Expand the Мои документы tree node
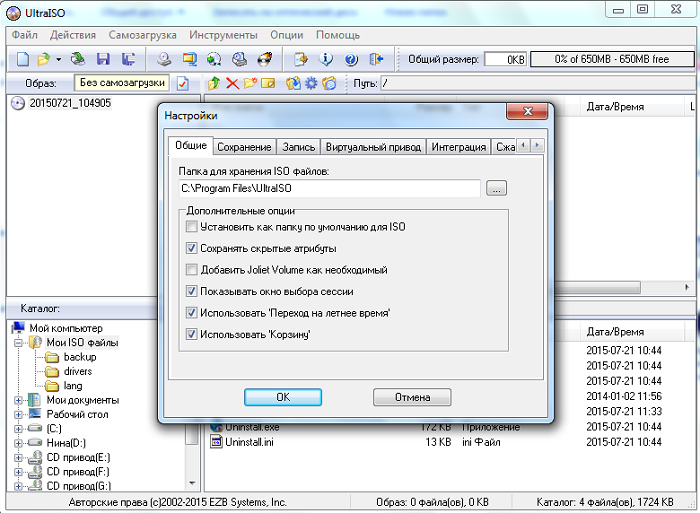The image size is (700, 513). coord(18,400)
